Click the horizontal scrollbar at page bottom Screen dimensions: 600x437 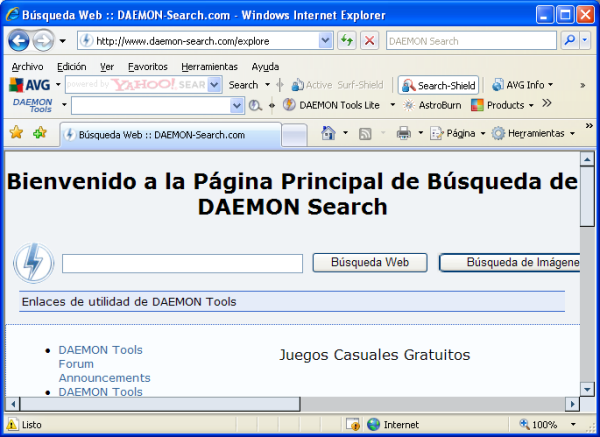[290, 404]
